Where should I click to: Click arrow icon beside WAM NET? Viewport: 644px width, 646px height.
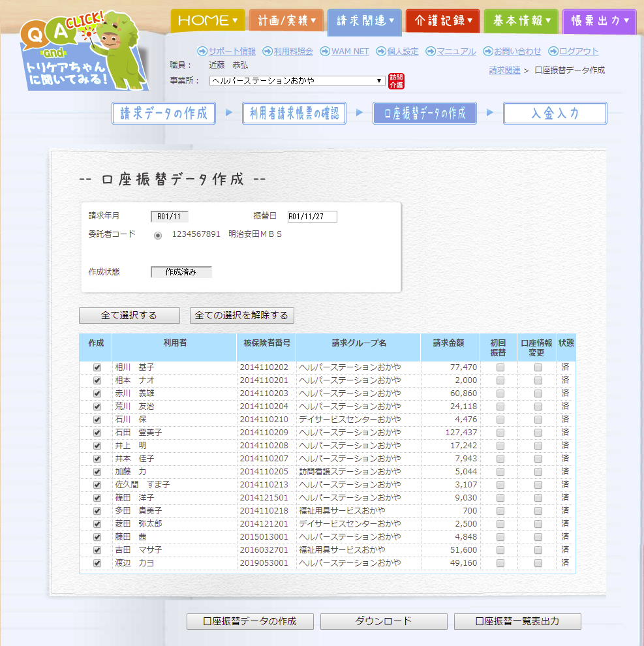tap(325, 52)
